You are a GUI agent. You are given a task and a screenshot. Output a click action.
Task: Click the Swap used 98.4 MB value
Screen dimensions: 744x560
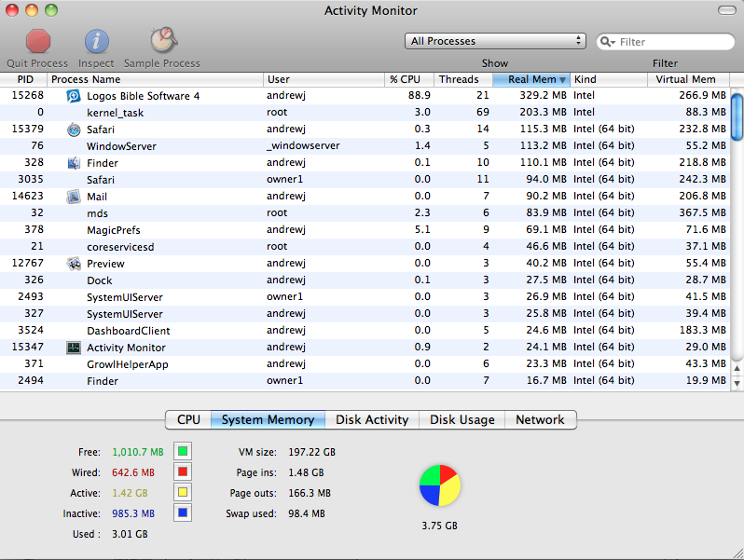click(x=307, y=513)
